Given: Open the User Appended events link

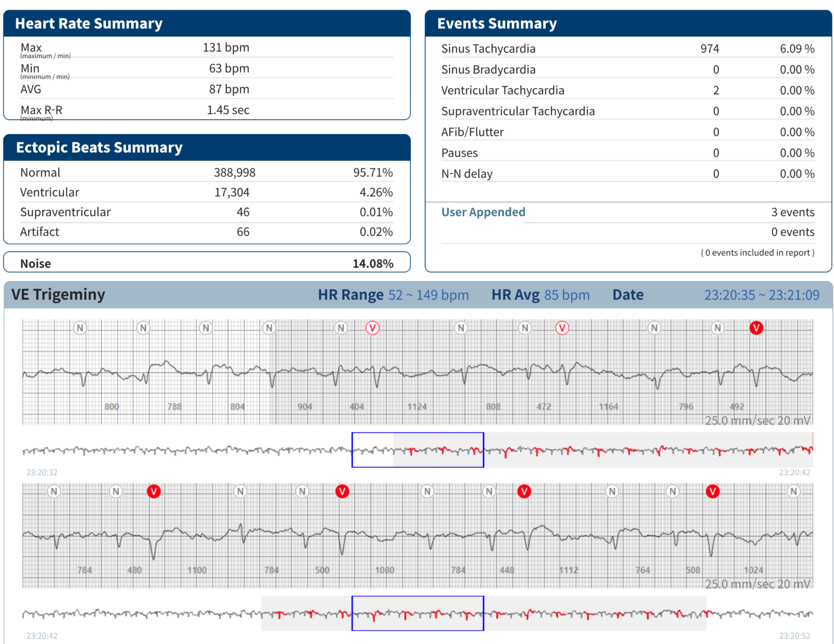Looking at the screenshot, I should [483, 212].
